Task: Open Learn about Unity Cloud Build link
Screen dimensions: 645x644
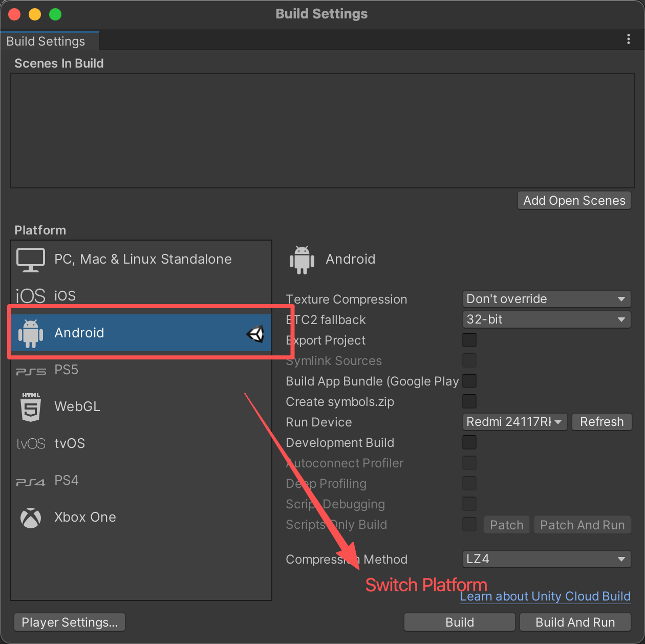Action: pos(545,596)
